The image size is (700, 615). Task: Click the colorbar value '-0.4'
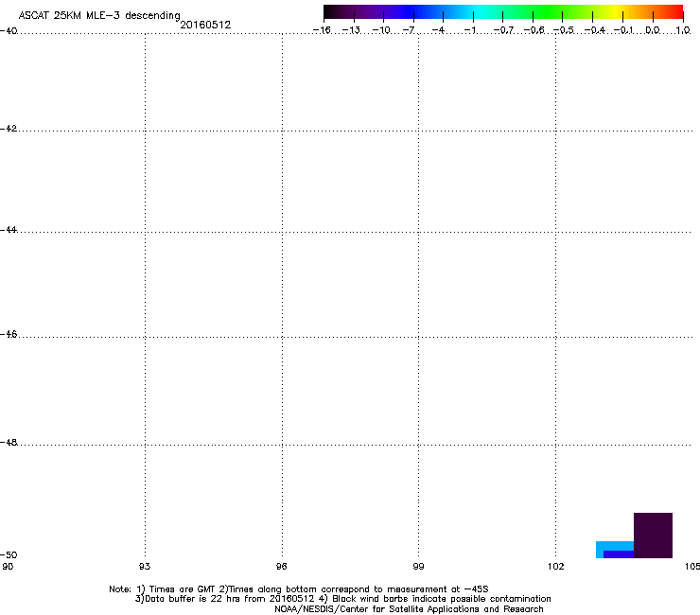coord(595,30)
